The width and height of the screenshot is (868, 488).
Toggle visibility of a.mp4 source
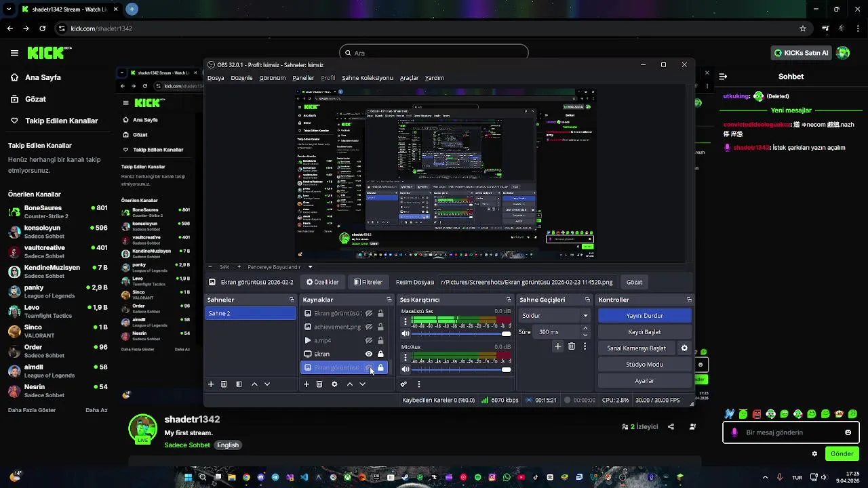click(369, 340)
